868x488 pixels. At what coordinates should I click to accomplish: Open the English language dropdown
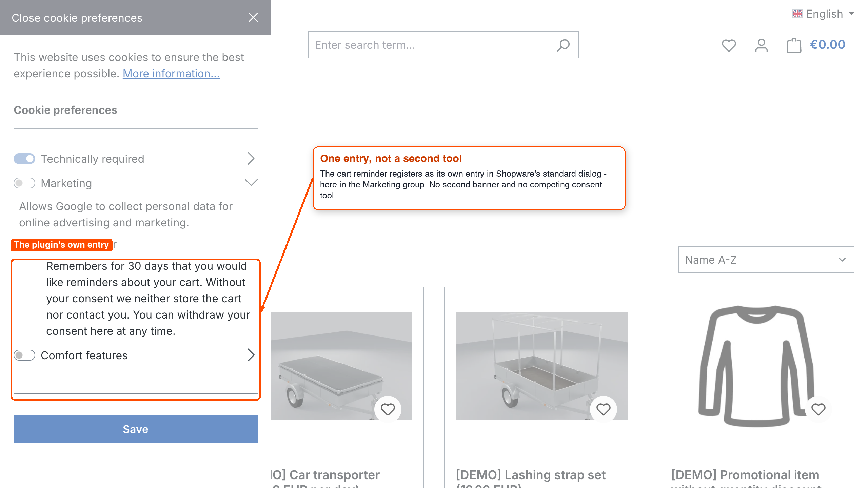tap(824, 14)
